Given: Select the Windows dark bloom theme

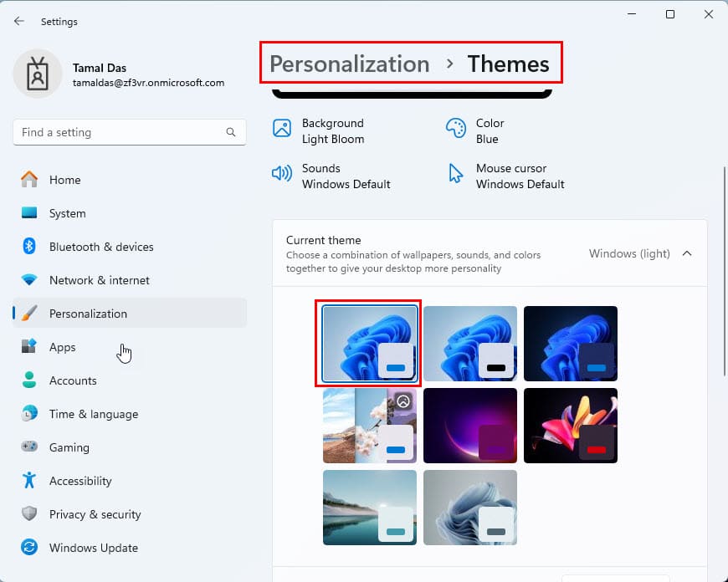Looking at the screenshot, I should coord(571,344).
